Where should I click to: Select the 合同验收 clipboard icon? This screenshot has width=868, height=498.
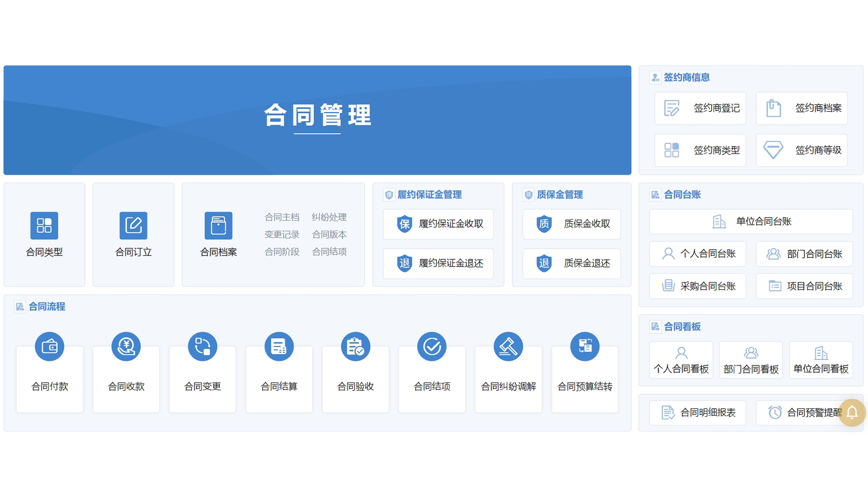[355, 346]
